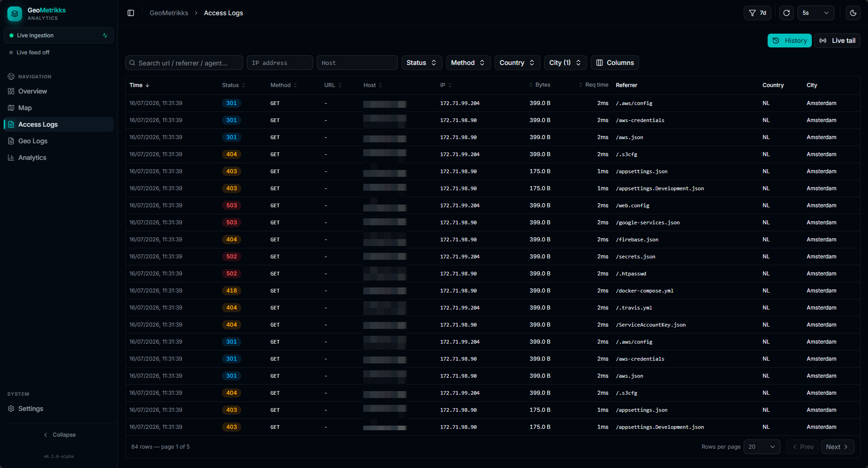Open Overview in the sidebar
Viewport: 868px width, 468px height.
58,91
